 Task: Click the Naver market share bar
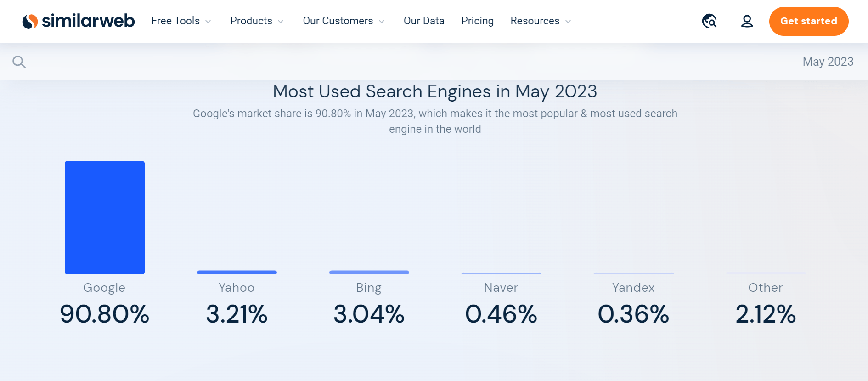pyautogui.click(x=502, y=273)
